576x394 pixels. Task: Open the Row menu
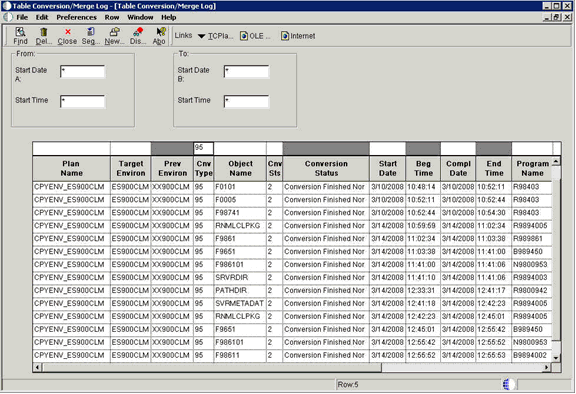(112, 17)
